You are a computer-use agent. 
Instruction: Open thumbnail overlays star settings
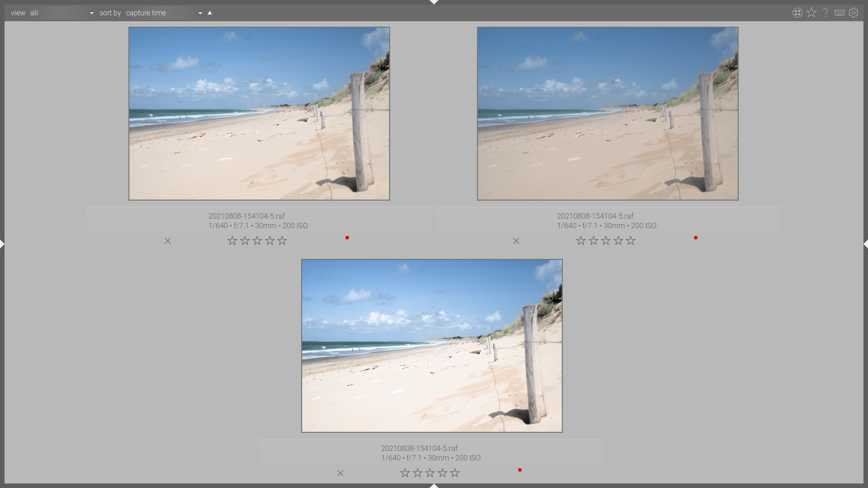(811, 13)
